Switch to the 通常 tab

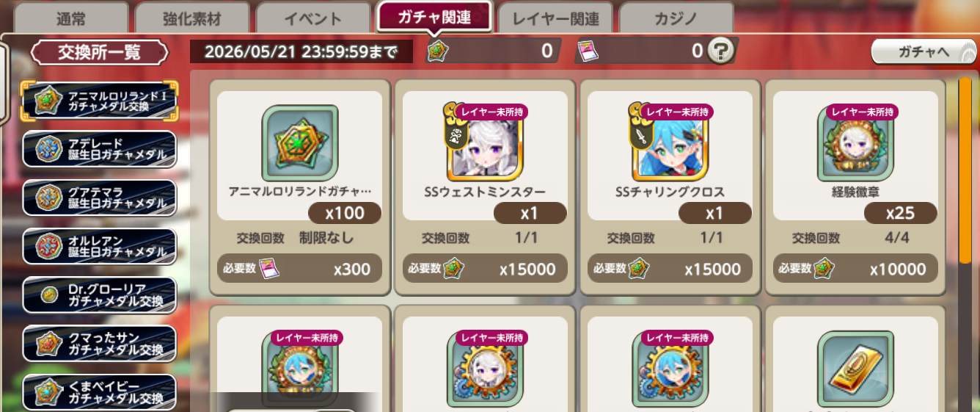(x=70, y=18)
